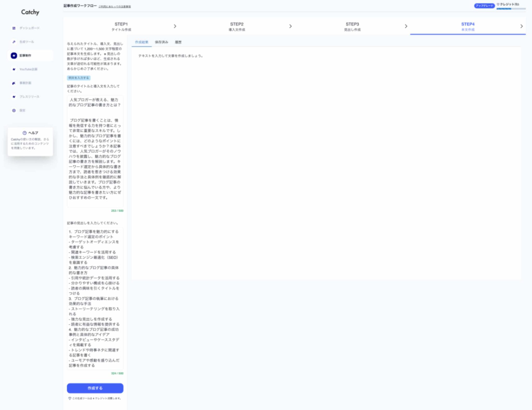
Task: Switch to the 履歴 tab
Action: pos(178,42)
